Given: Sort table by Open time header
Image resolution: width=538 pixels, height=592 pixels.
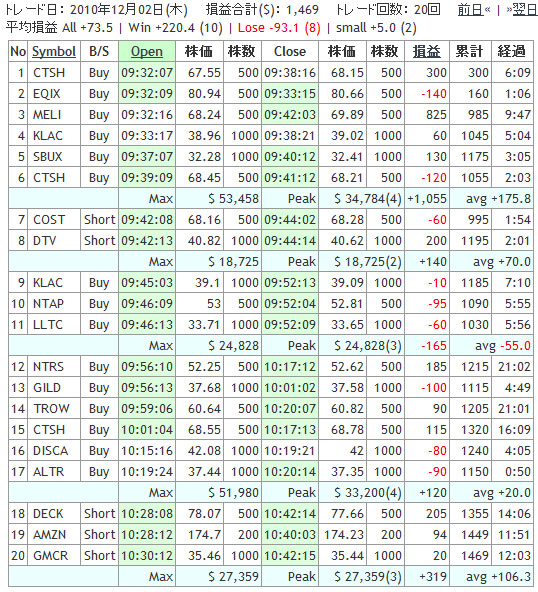Looking at the screenshot, I should click(x=146, y=51).
